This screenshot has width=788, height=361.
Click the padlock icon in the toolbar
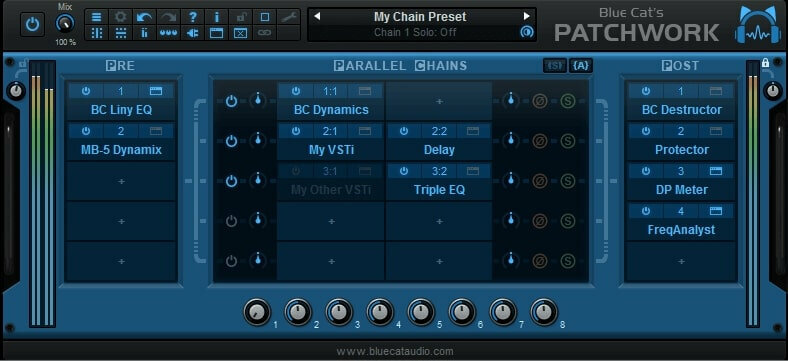coord(241,17)
